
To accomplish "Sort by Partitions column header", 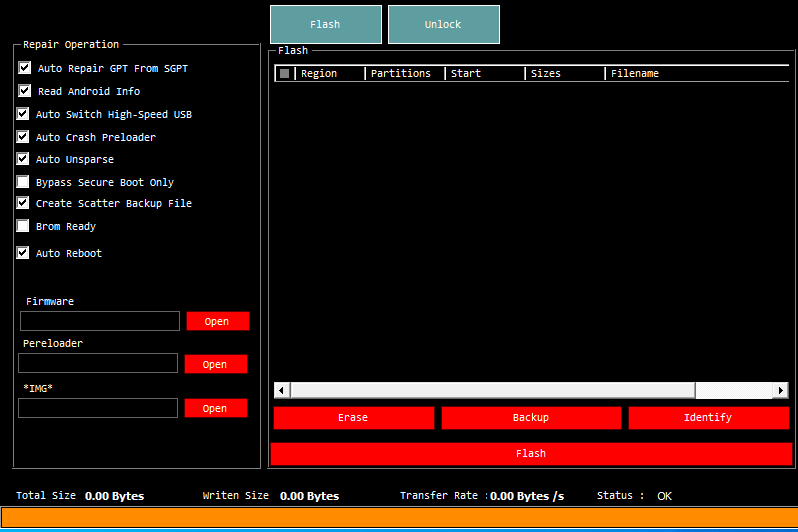I will [x=405, y=73].
